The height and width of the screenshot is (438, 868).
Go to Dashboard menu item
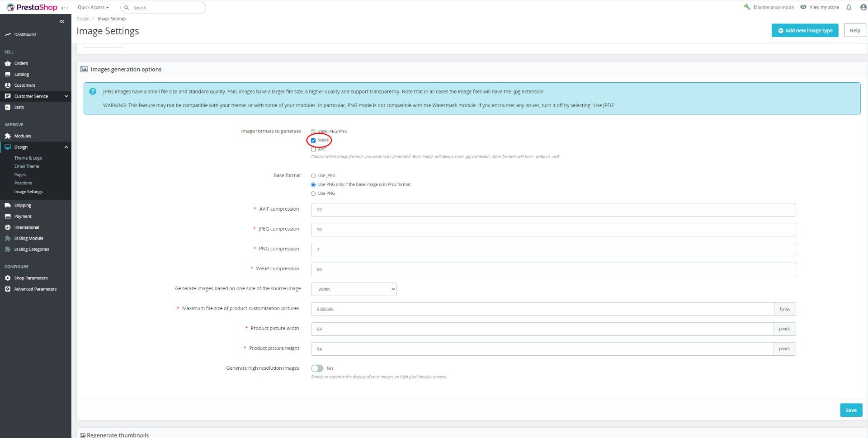[x=25, y=34]
